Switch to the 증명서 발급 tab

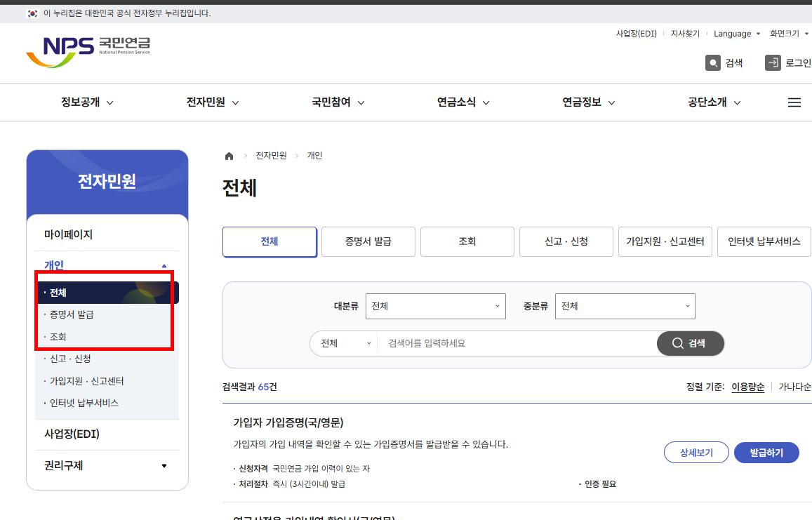coord(368,241)
